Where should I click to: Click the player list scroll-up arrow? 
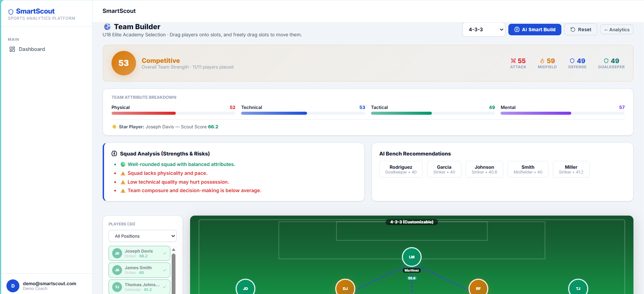point(173,250)
